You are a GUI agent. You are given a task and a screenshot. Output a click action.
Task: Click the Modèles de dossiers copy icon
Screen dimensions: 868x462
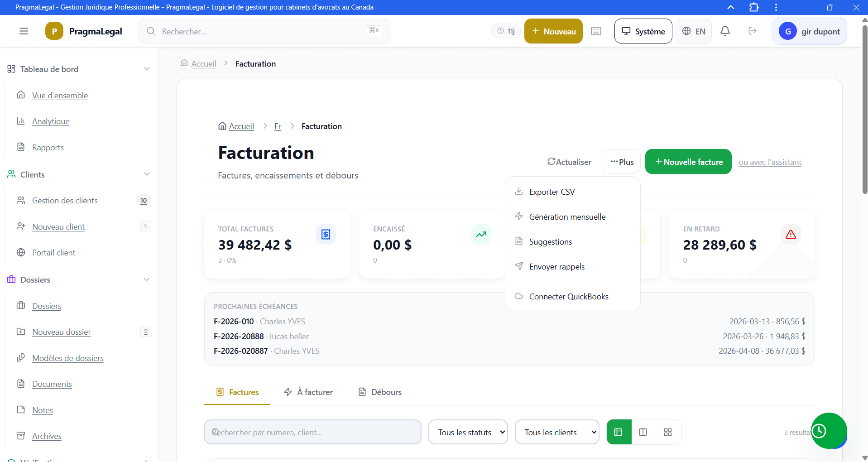(21, 357)
